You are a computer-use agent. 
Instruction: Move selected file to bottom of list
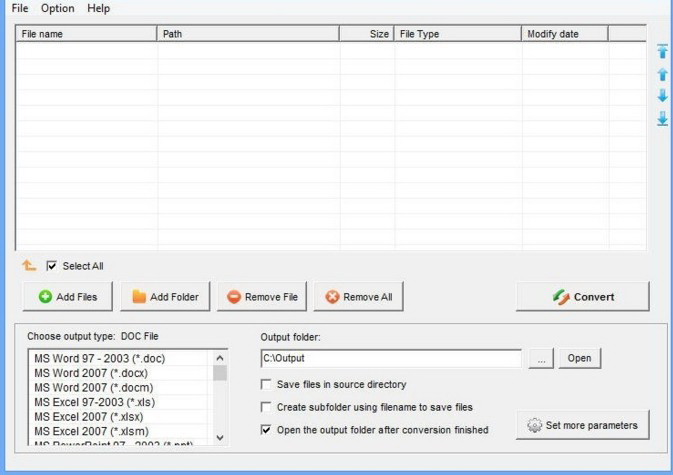[662, 118]
